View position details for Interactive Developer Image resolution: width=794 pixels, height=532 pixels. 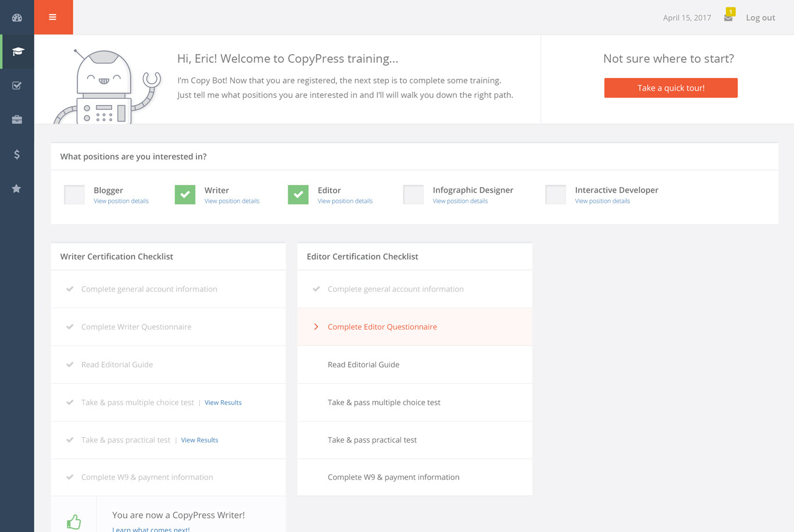602,201
